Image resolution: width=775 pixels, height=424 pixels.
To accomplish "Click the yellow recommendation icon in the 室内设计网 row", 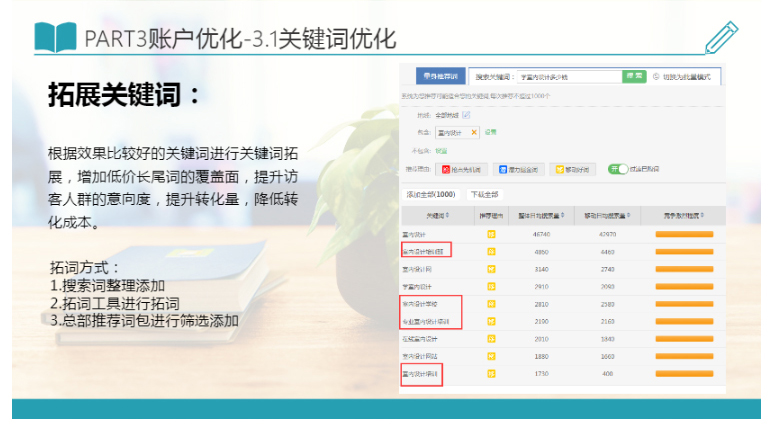I will (x=491, y=269).
